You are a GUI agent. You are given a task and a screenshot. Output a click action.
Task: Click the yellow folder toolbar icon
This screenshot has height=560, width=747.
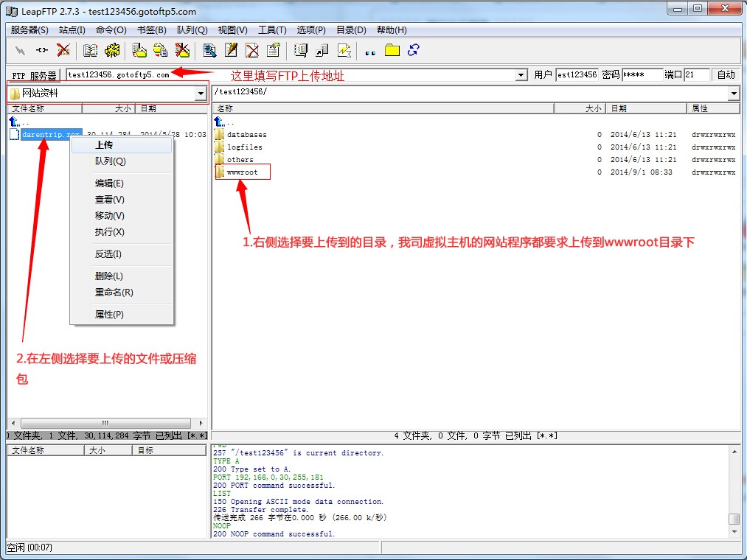(392, 50)
